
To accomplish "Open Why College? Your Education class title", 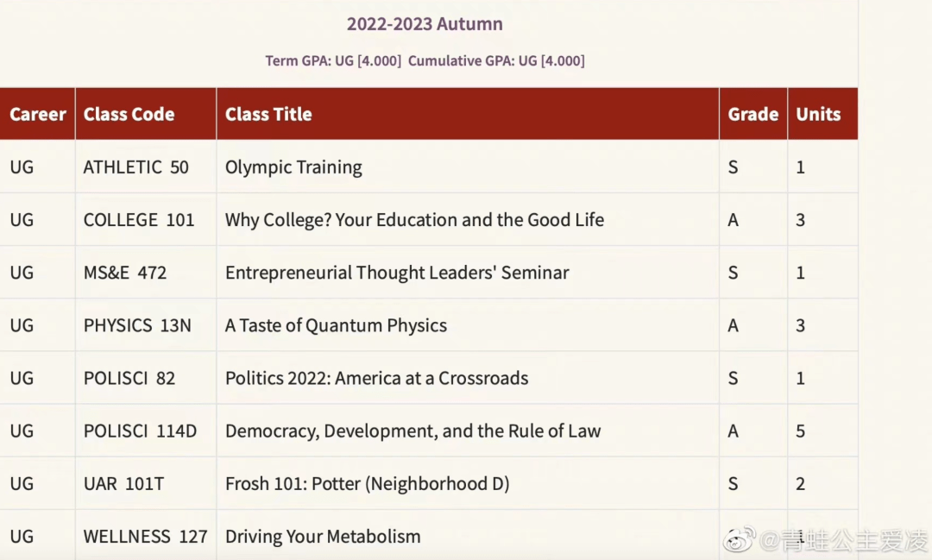I will 414,220.
